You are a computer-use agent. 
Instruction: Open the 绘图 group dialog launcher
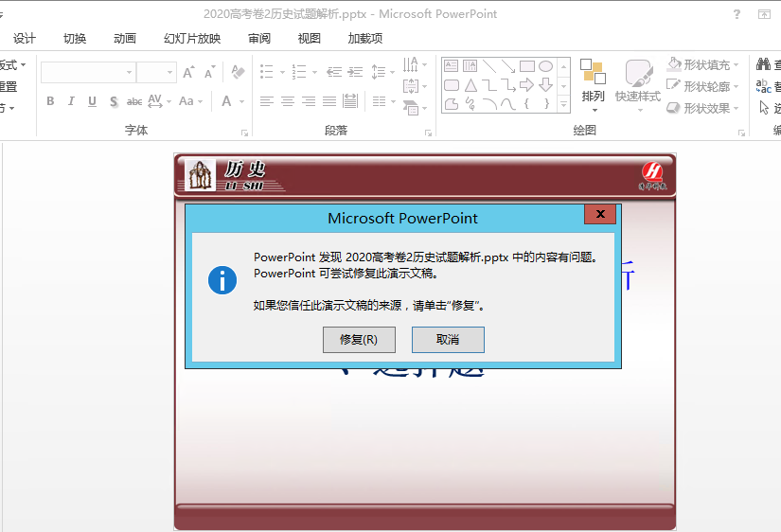(741, 133)
